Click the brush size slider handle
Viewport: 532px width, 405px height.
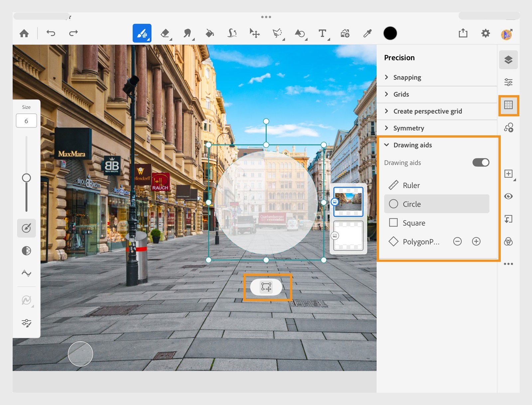coord(26,178)
